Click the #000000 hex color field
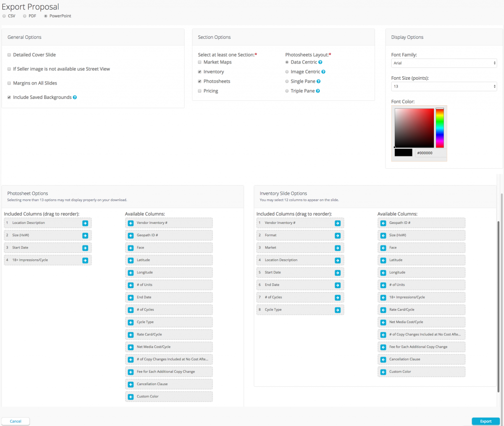The image size is (504, 426). pos(430,153)
